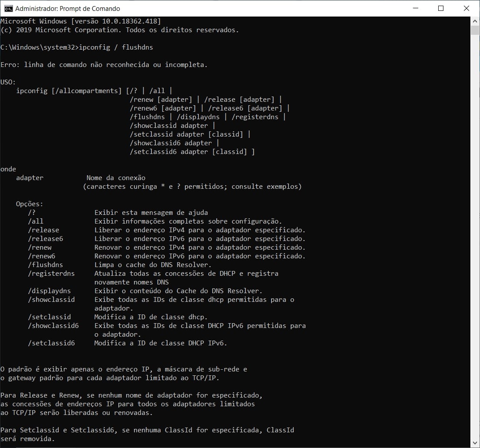The width and height of the screenshot is (480, 448).
Task: Click the 'Nome da conexão' adapter description
Action: tap(116, 177)
